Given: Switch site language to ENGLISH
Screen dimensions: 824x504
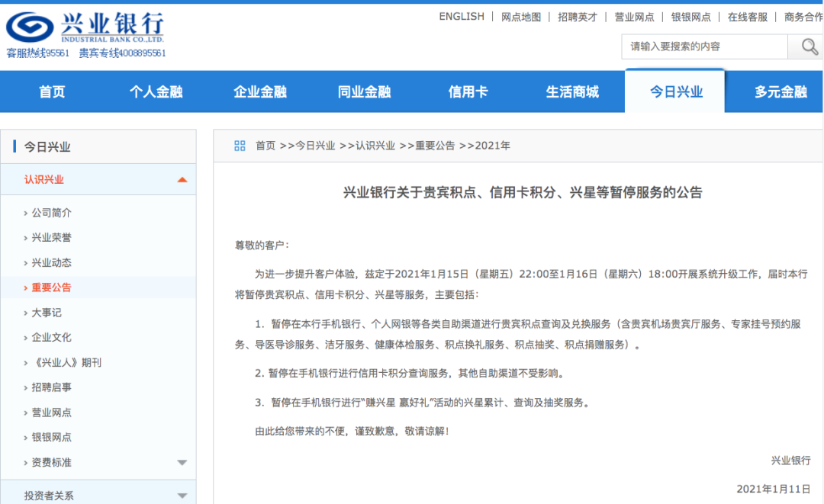Looking at the screenshot, I should pyautogui.click(x=462, y=17).
